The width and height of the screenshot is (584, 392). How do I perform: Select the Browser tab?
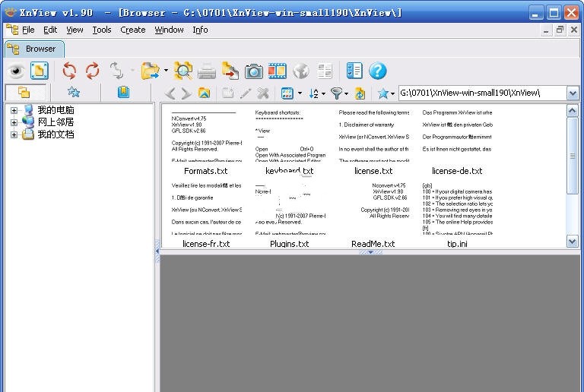[35, 49]
